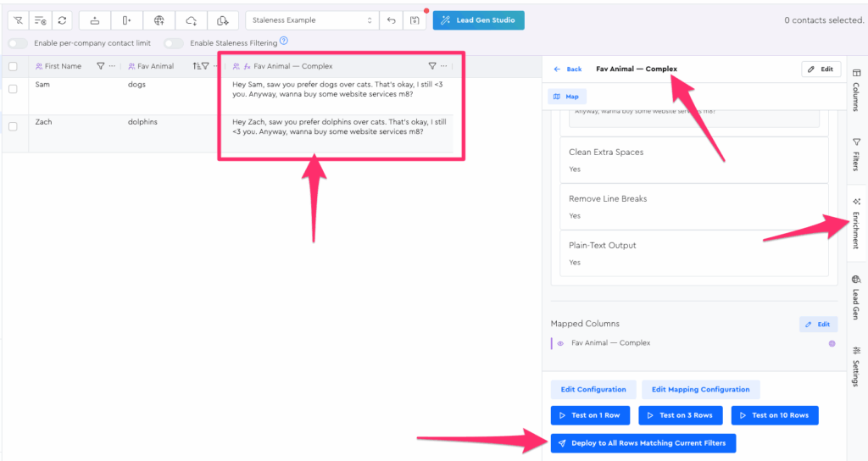
Task: Open the Lead Gen side tab
Action: pos(856,297)
